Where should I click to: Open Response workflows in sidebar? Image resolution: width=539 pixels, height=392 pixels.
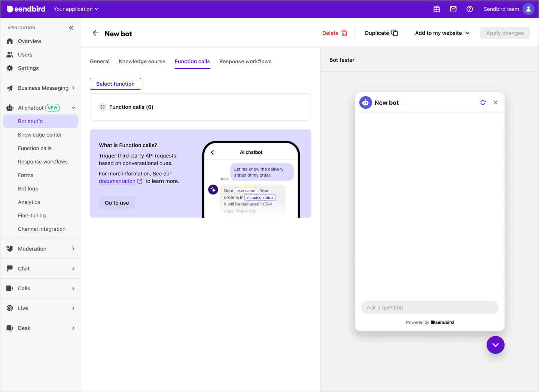pos(40,162)
